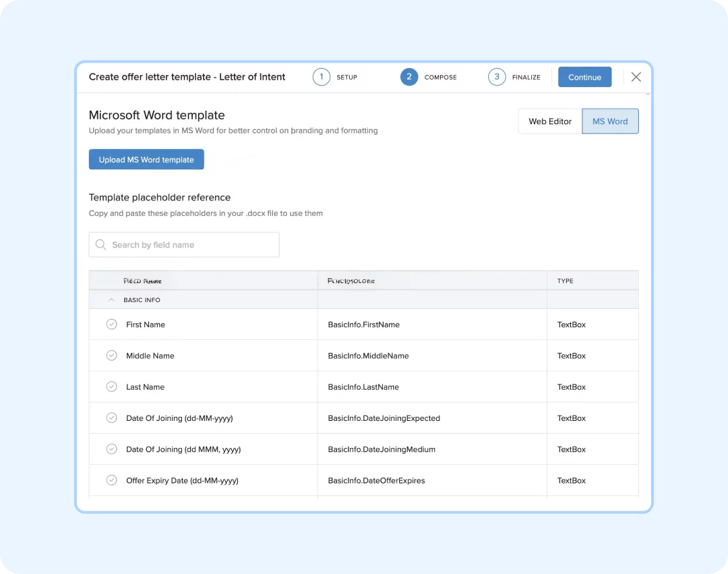Collapse the Basic Info section

point(111,300)
